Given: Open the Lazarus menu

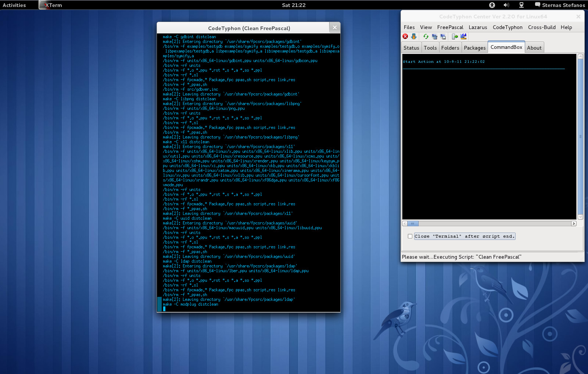Looking at the screenshot, I should click(x=478, y=27).
